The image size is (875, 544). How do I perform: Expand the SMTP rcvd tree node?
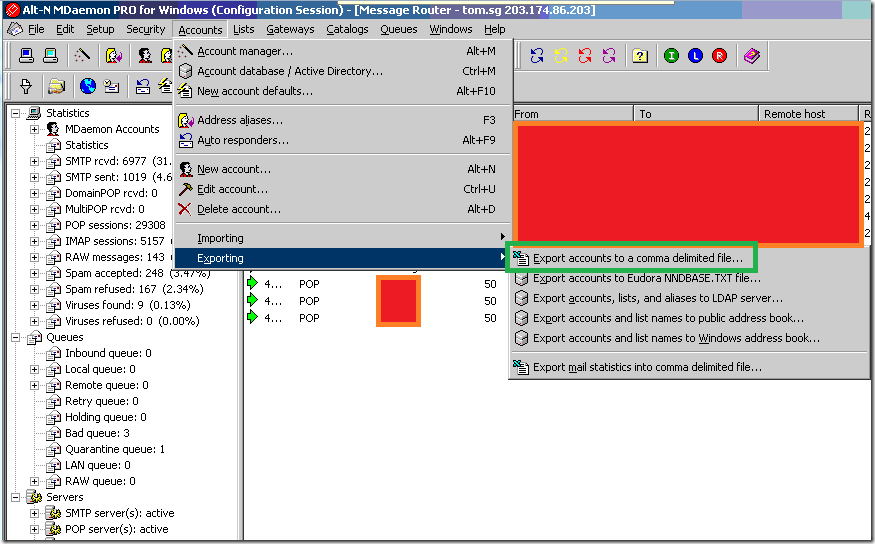[35, 161]
